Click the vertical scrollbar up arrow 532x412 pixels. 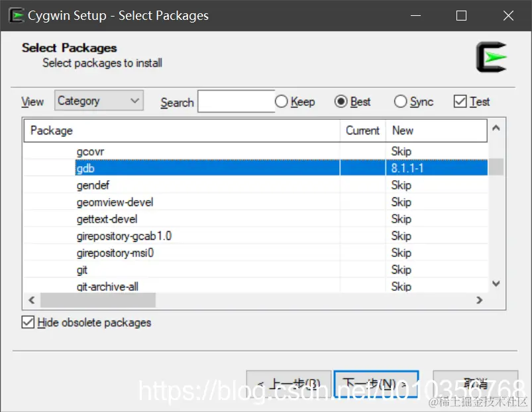tap(496, 128)
